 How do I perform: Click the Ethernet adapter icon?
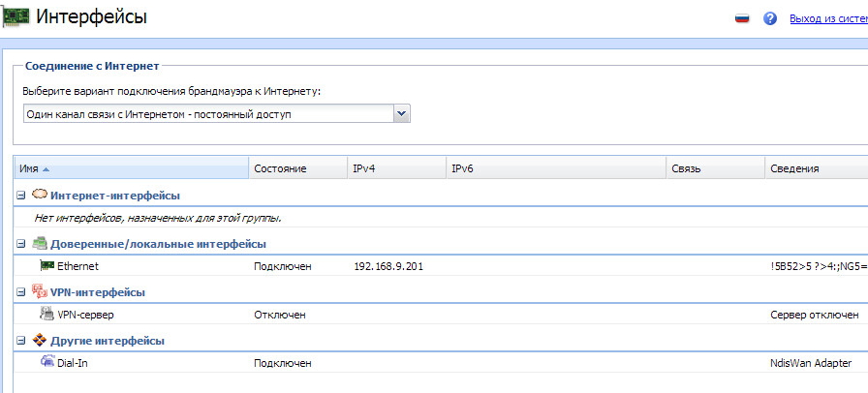pos(46,265)
